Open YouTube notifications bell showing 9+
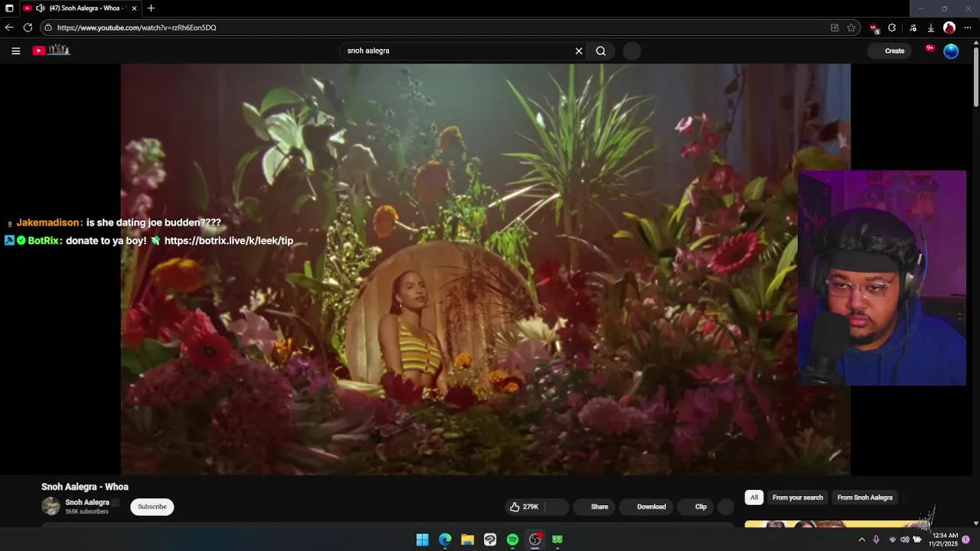Image resolution: width=980 pixels, height=551 pixels. 929,50
